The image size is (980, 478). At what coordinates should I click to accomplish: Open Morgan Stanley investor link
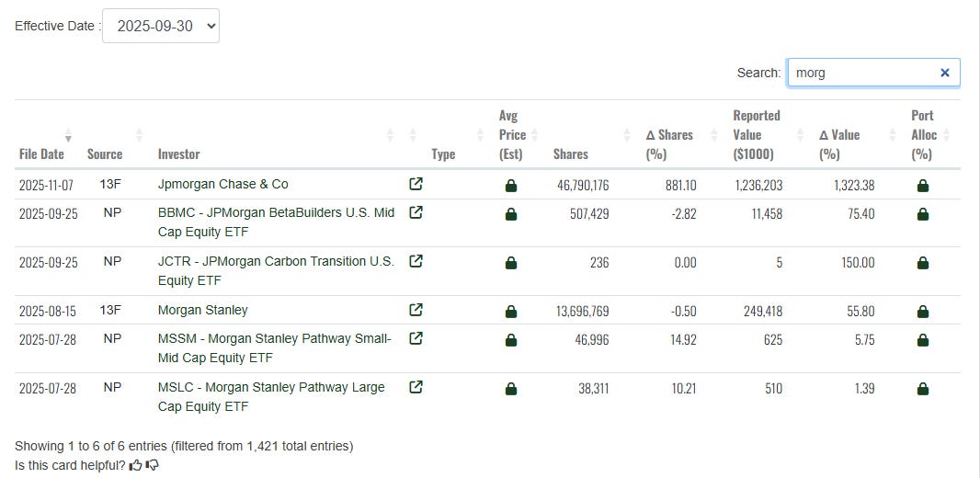203,310
